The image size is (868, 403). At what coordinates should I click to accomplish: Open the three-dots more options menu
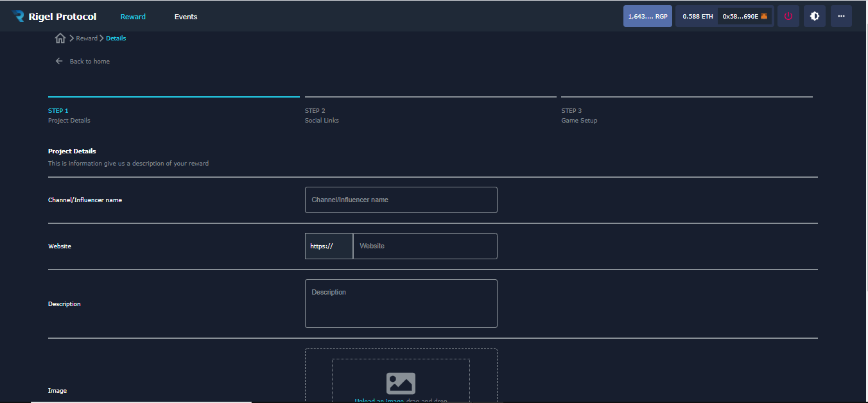tap(841, 16)
